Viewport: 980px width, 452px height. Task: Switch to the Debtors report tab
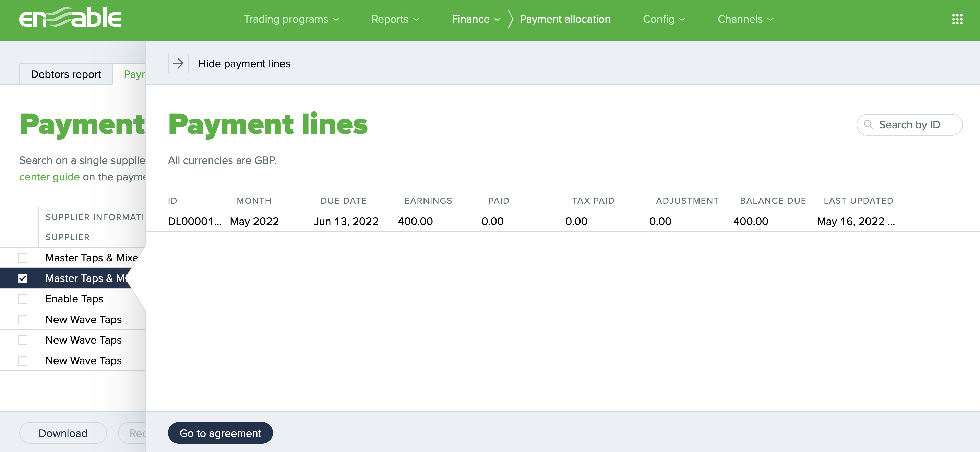(x=65, y=74)
